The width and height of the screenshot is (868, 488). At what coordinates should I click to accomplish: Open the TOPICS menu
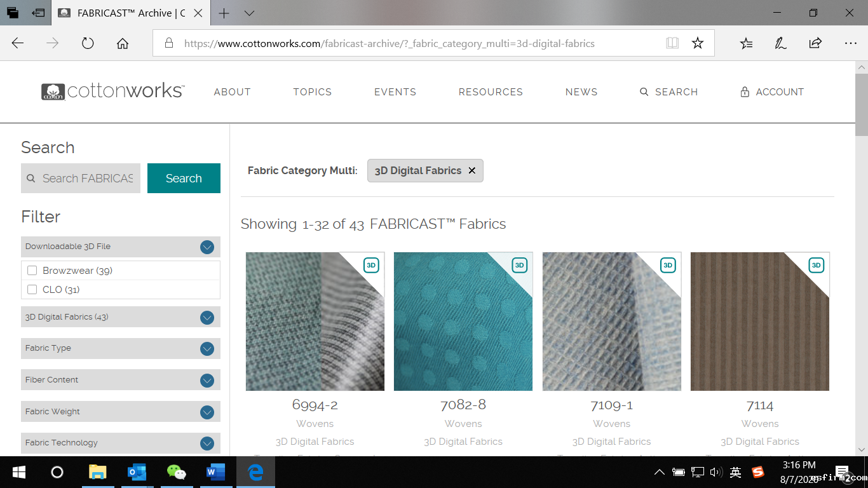pos(312,92)
